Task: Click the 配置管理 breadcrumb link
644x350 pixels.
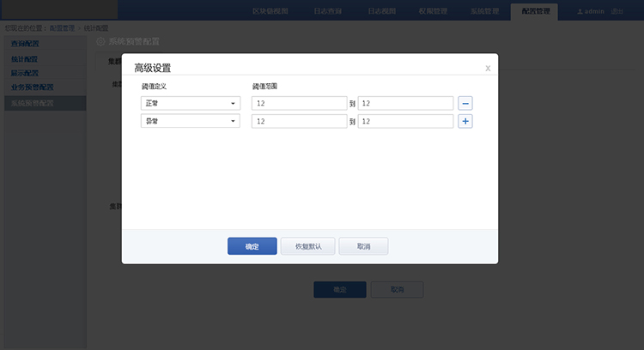Action: pyautogui.click(x=62, y=28)
